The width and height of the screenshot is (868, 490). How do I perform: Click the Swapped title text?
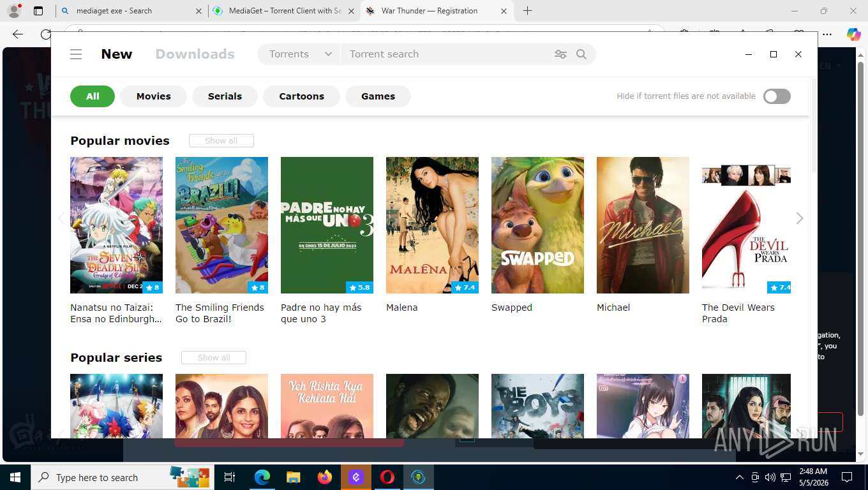(x=511, y=308)
